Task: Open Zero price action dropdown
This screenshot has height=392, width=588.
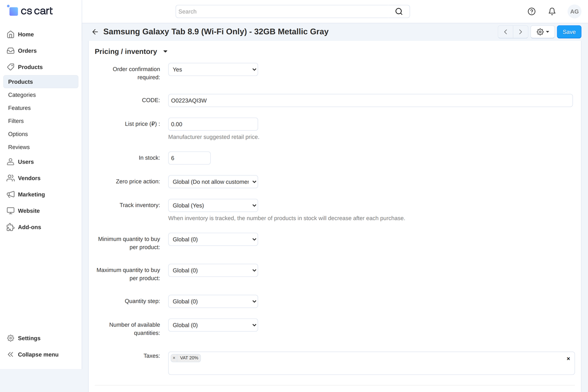Action: tap(213, 182)
